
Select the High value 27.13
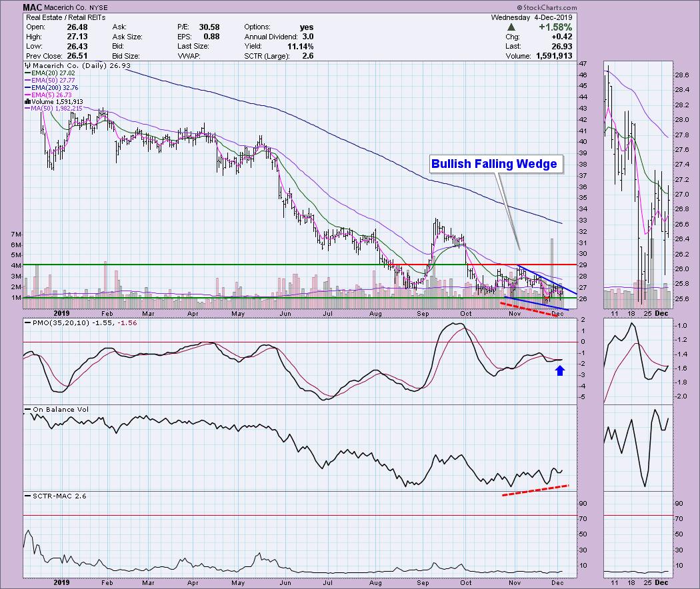click(x=77, y=37)
